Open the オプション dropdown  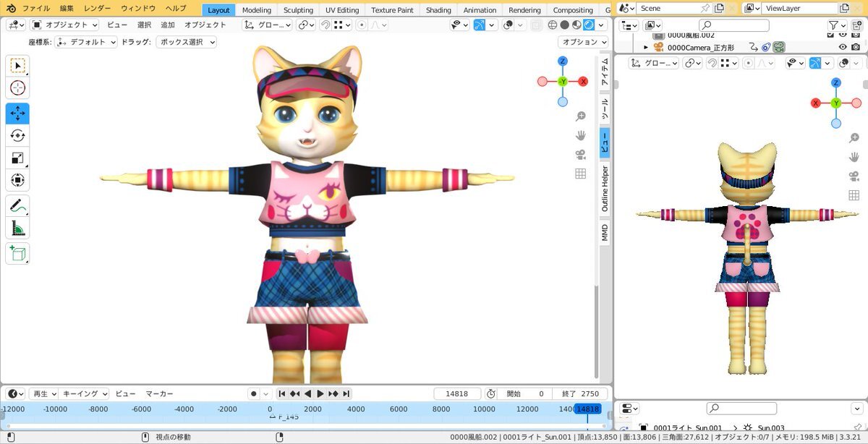[x=583, y=42]
